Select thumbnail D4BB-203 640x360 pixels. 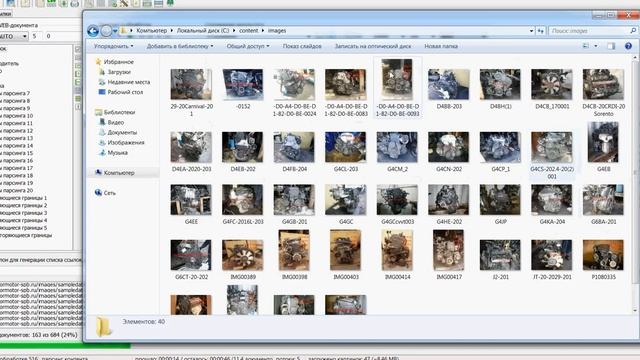(x=449, y=84)
